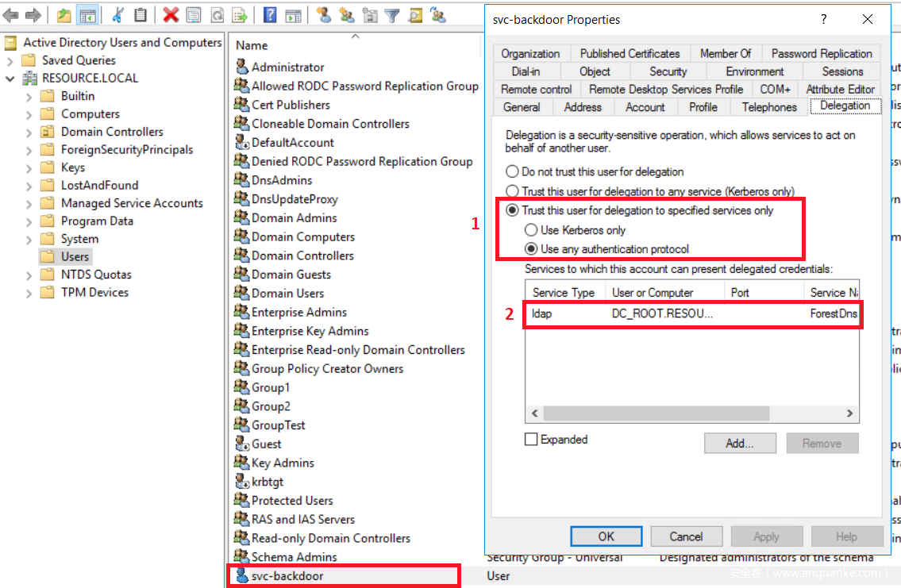Click the Saved Queries folder icon
Image resolution: width=901 pixels, height=588 pixels.
coord(29,60)
